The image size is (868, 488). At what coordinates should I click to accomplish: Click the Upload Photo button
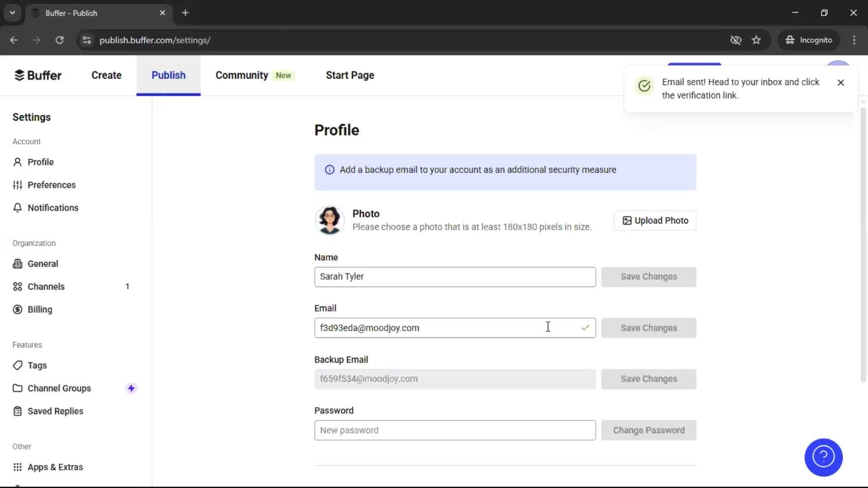(655, 221)
